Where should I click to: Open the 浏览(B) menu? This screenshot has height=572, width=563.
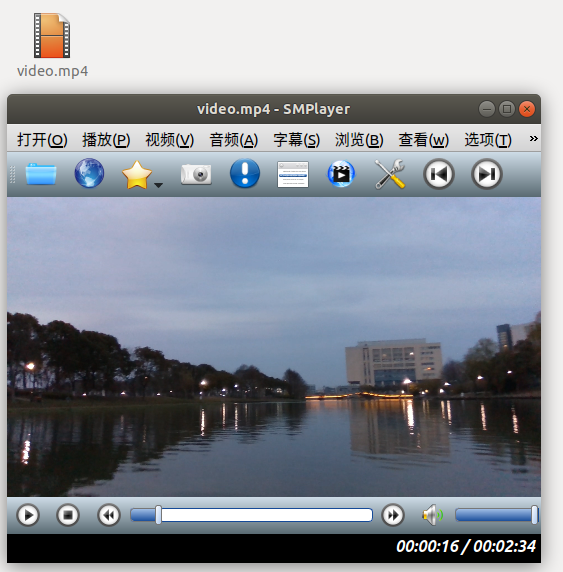(359, 140)
